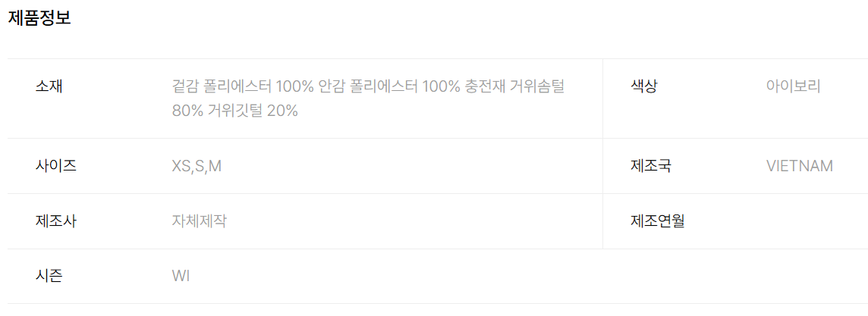Click the 20% figure after 거위깃털
The image size is (868, 316).
coord(282,111)
